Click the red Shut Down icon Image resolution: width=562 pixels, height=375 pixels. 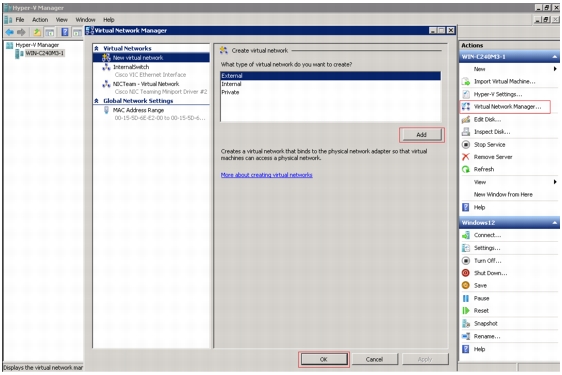point(466,273)
